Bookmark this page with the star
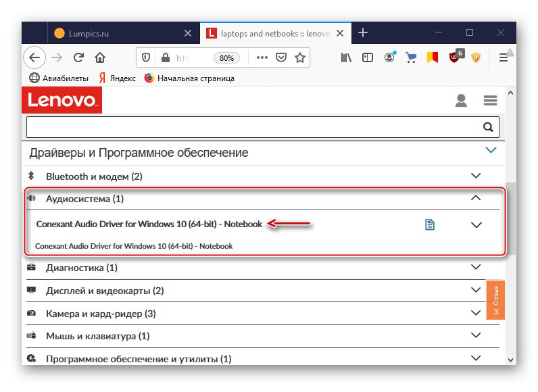Viewport: 538px width, 392px height. click(300, 57)
